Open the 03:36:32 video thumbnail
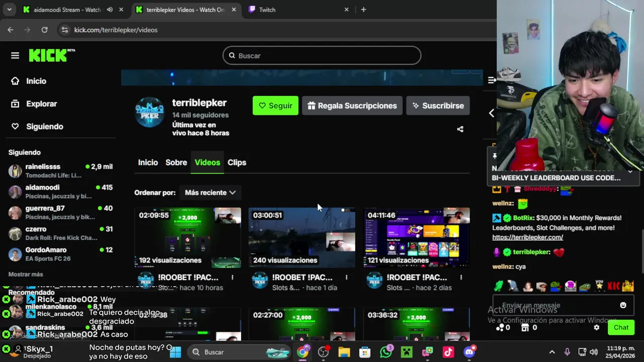The width and height of the screenshot is (644, 362). pyautogui.click(x=417, y=324)
